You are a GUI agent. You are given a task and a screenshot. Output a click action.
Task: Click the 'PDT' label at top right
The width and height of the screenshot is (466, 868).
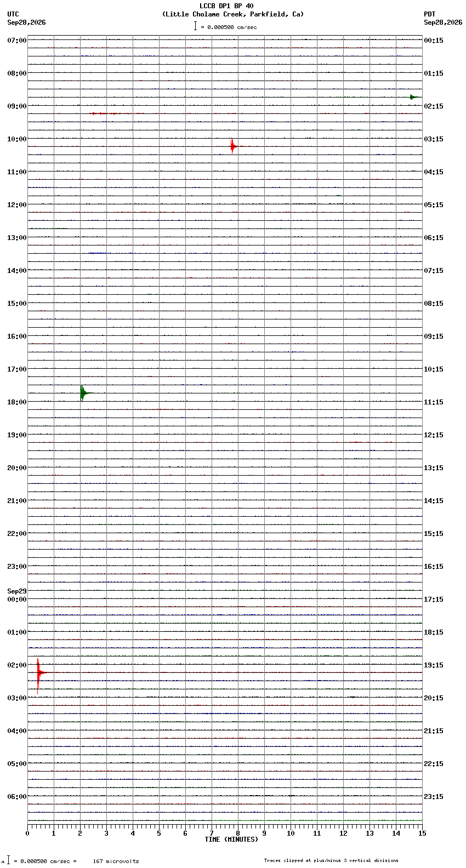tap(430, 14)
